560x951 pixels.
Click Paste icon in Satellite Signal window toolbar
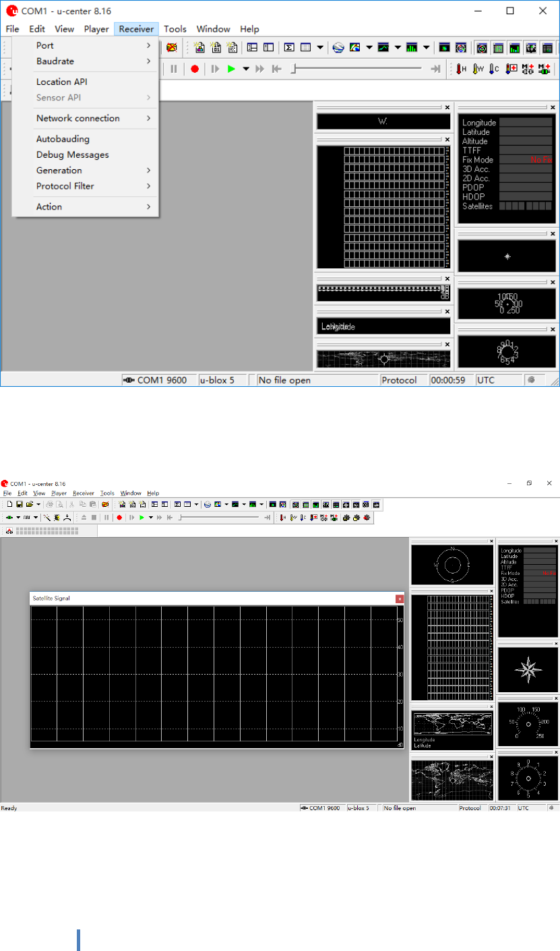pyautogui.click(x=92, y=504)
